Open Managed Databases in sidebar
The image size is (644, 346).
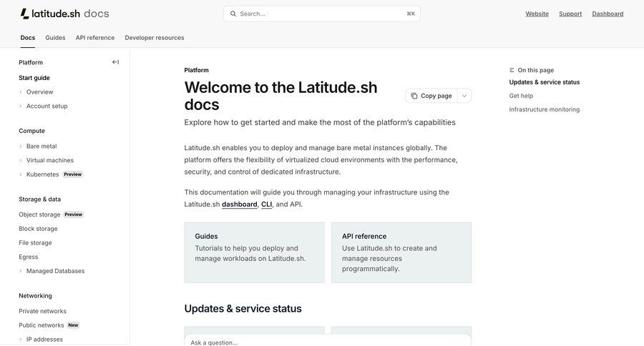click(x=55, y=271)
